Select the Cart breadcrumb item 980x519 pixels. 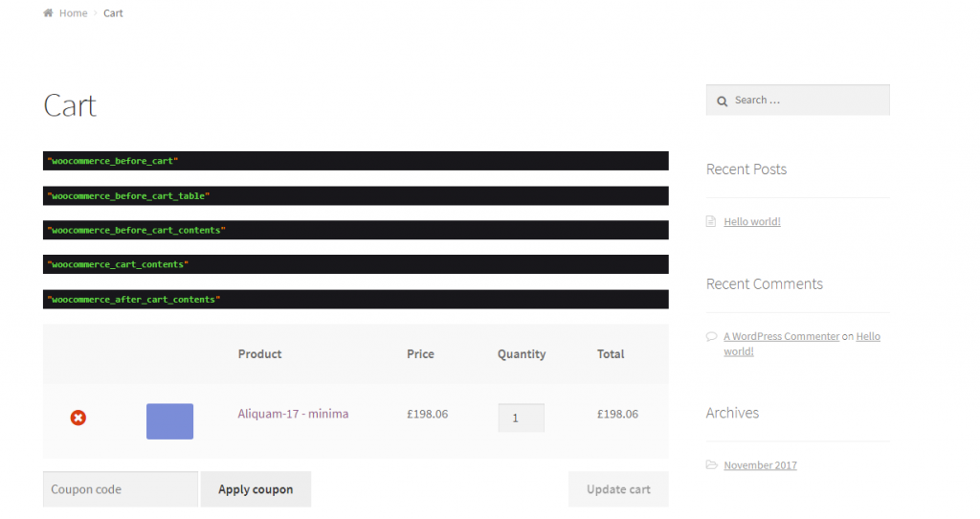point(113,13)
